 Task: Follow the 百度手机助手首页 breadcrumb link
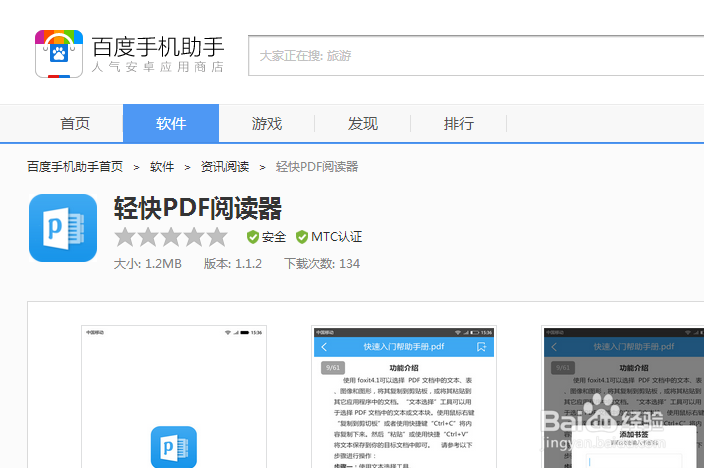coord(75,167)
